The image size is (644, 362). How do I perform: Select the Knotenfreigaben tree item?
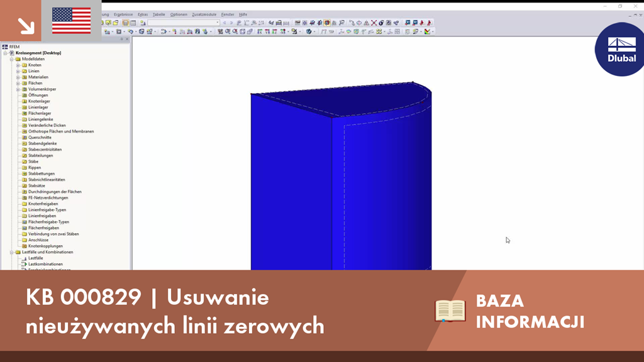[x=43, y=204]
